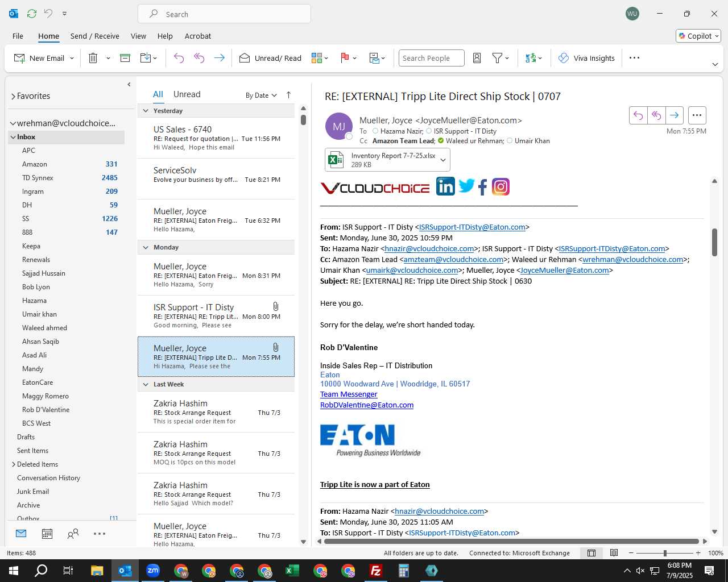The width and height of the screenshot is (728, 582).
Task: Open the Instagram icon in the signature
Action: point(500,186)
